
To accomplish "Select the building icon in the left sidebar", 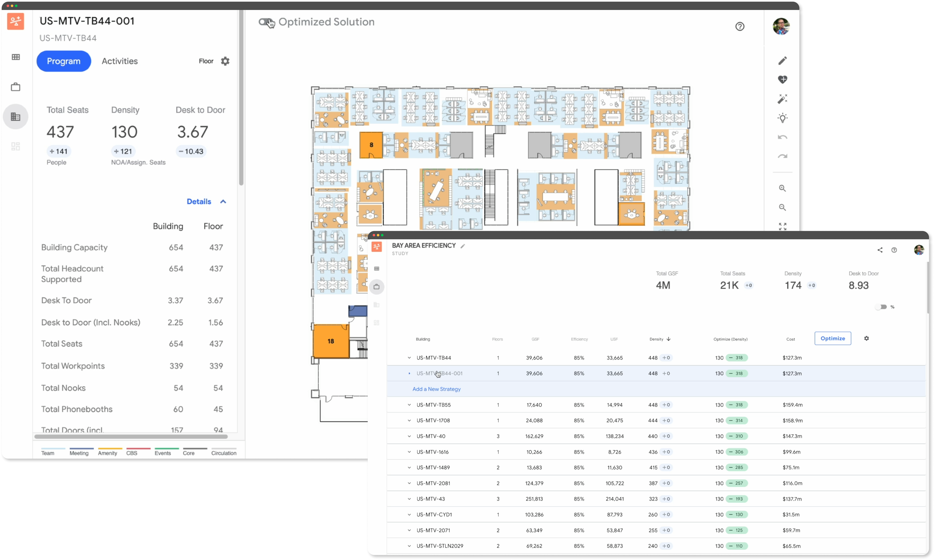I will [x=16, y=117].
